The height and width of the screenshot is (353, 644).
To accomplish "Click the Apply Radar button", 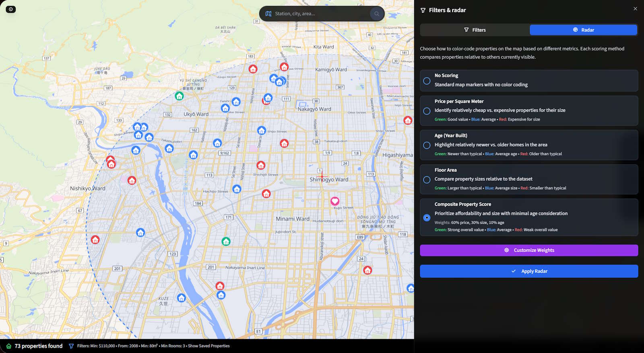I will click(529, 271).
